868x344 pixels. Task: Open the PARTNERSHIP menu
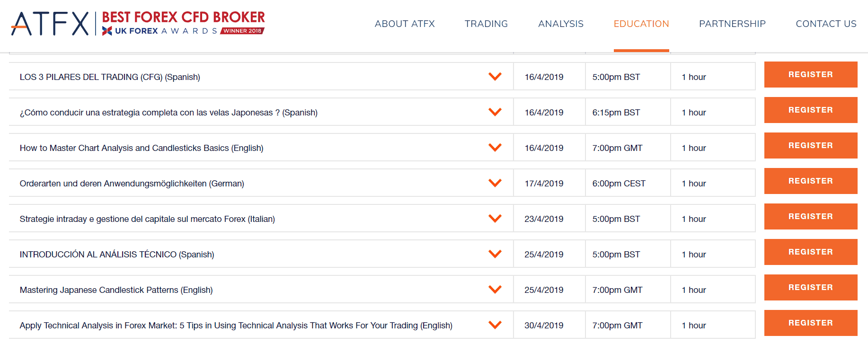[732, 24]
